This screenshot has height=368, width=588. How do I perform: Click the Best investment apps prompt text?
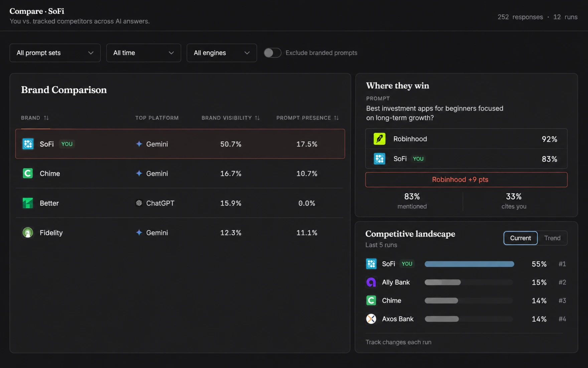coord(435,113)
